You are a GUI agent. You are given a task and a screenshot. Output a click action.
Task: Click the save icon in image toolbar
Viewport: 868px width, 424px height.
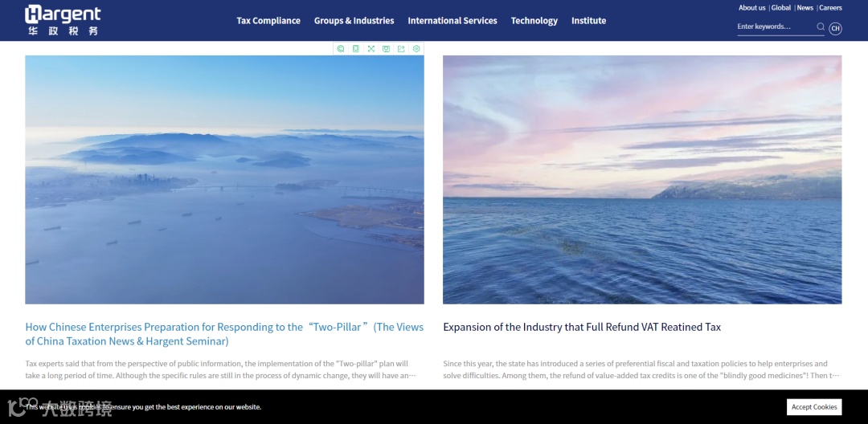pos(387,49)
